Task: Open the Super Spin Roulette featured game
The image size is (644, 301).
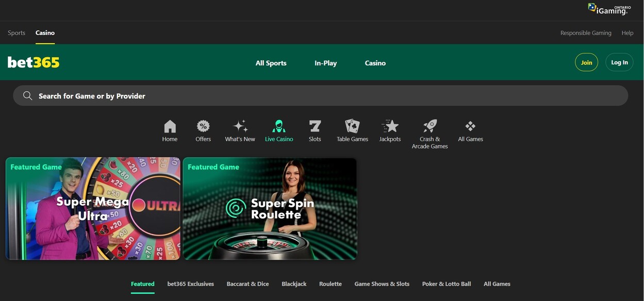Action: click(270, 209)
